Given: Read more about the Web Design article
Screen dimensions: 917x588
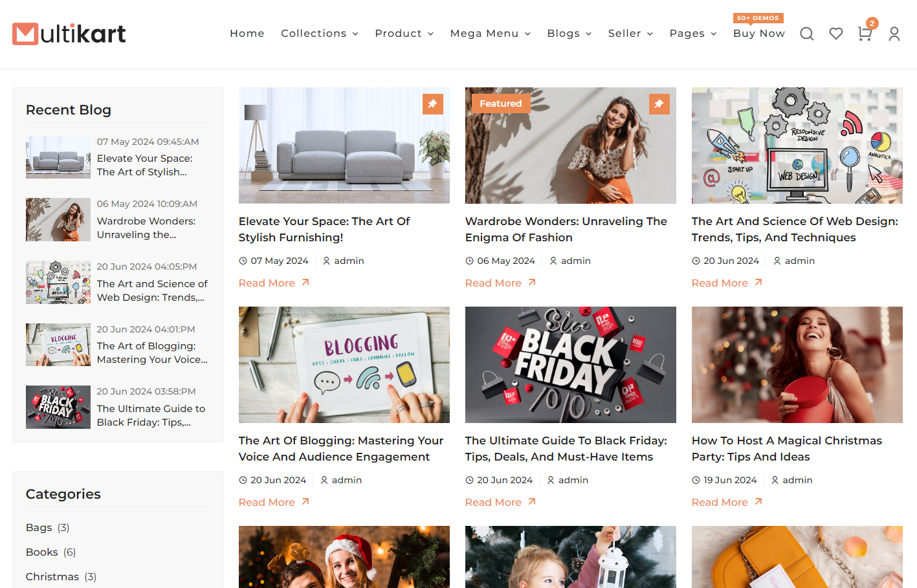Looking at the screenshot, I should coord(720,283).
